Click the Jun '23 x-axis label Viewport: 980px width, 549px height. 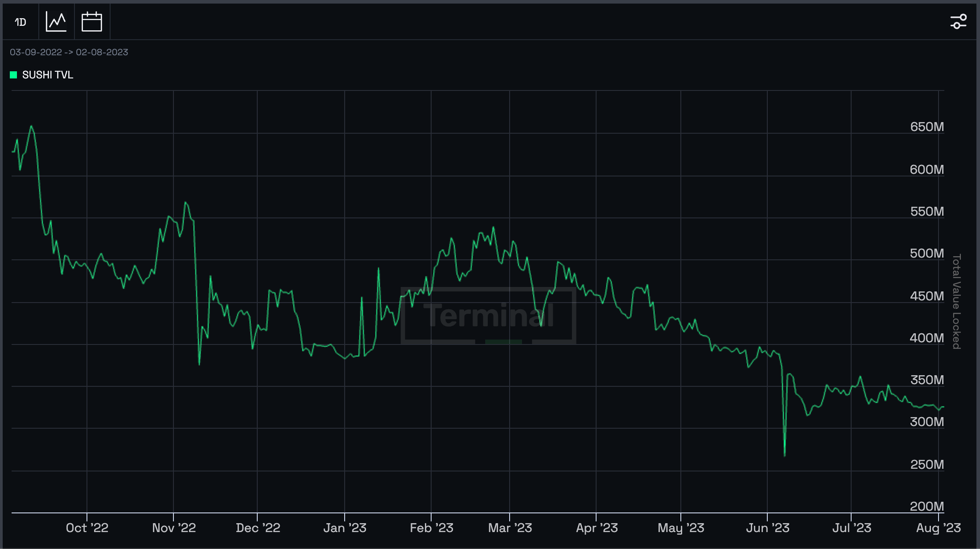(x=768, y=528)
